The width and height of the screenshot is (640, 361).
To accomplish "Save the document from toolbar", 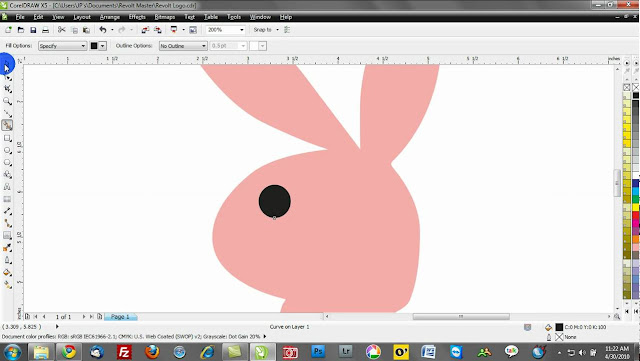I will pyautogui.click(x=33, y=30).
